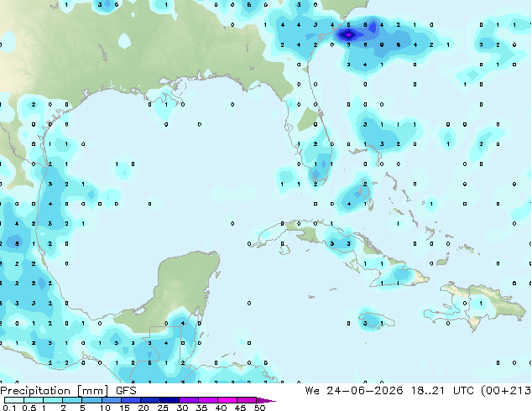Select the 1–2 mm legend color box

[x=53, y=400]
